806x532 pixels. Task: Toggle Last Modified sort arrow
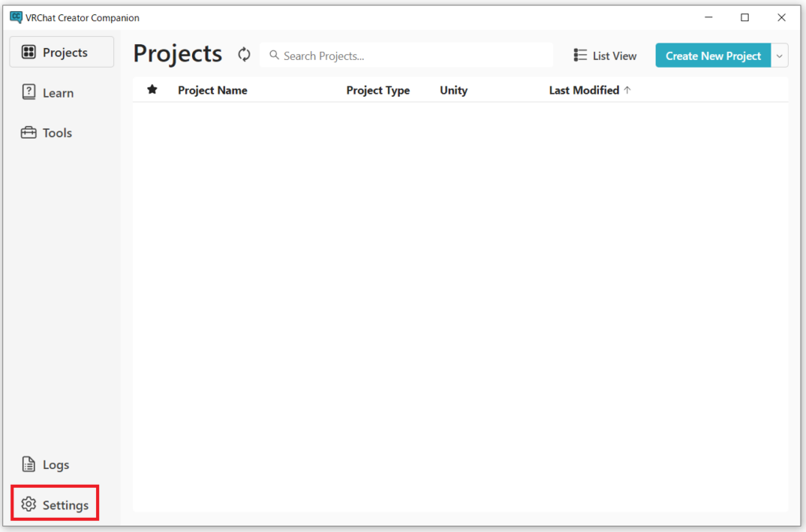(627, 90)
